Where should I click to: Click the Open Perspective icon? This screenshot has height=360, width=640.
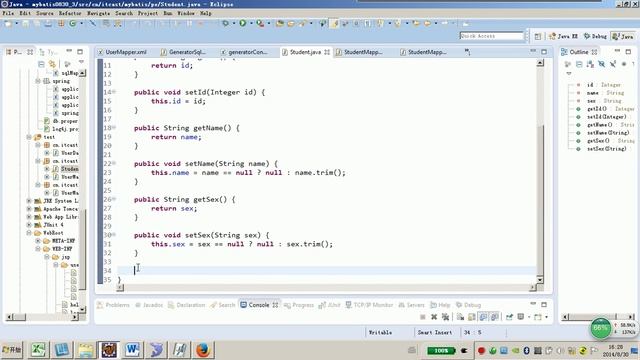[538, 36]
